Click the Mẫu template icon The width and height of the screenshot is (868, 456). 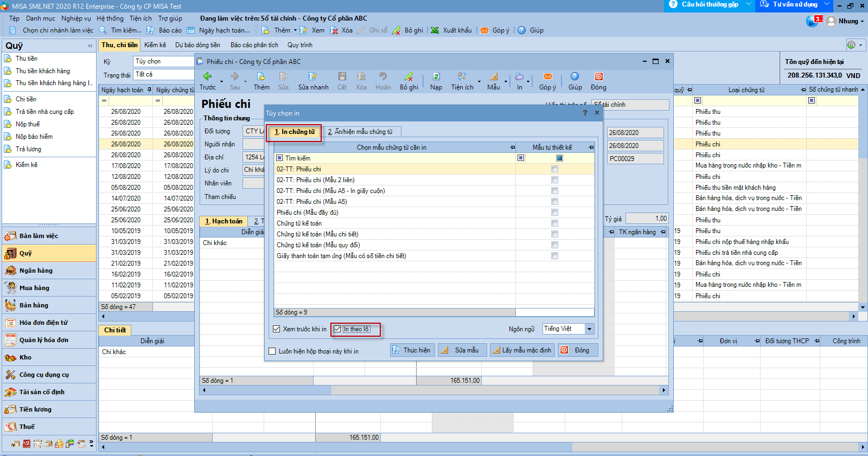pos(494,76)
